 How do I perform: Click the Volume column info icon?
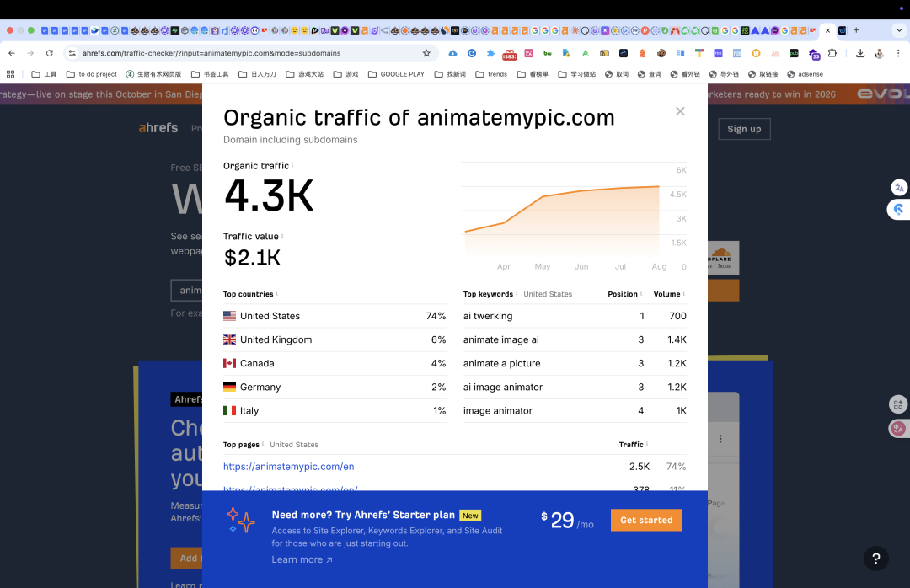coord(683,293)
